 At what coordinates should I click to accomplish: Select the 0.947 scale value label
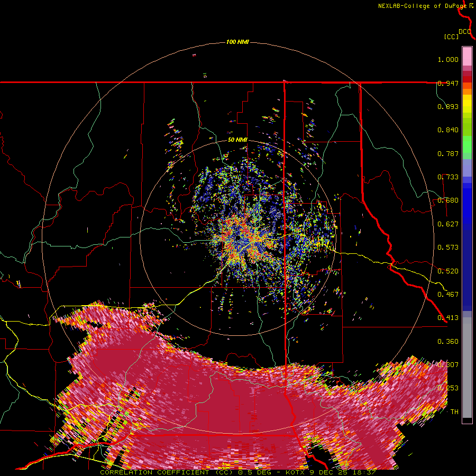[448, 83]
